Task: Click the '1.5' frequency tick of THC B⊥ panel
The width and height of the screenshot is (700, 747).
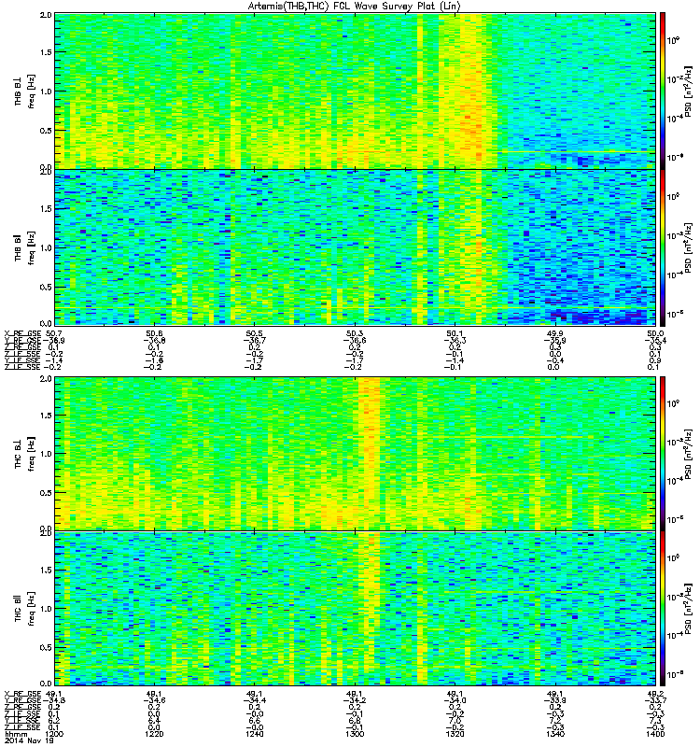Action: click(46, 416)
